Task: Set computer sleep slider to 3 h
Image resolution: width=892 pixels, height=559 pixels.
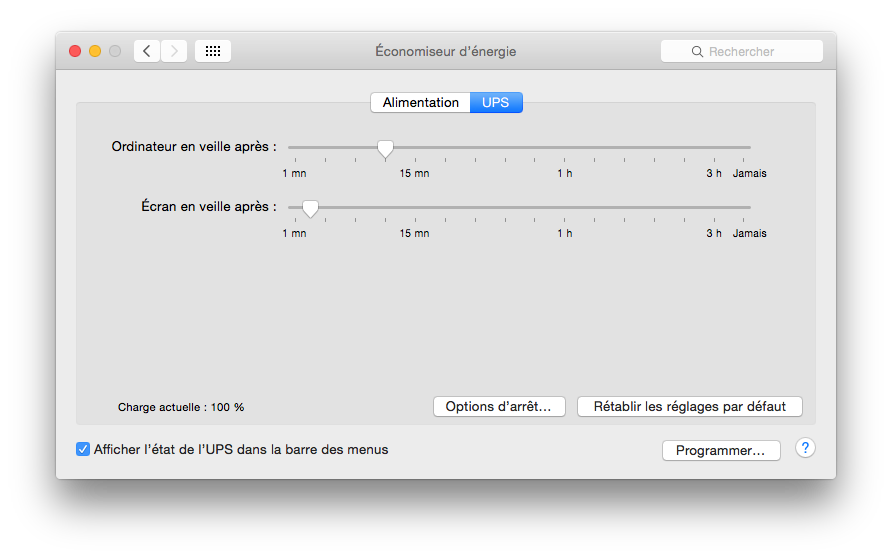Action: (x=715, y=147)
